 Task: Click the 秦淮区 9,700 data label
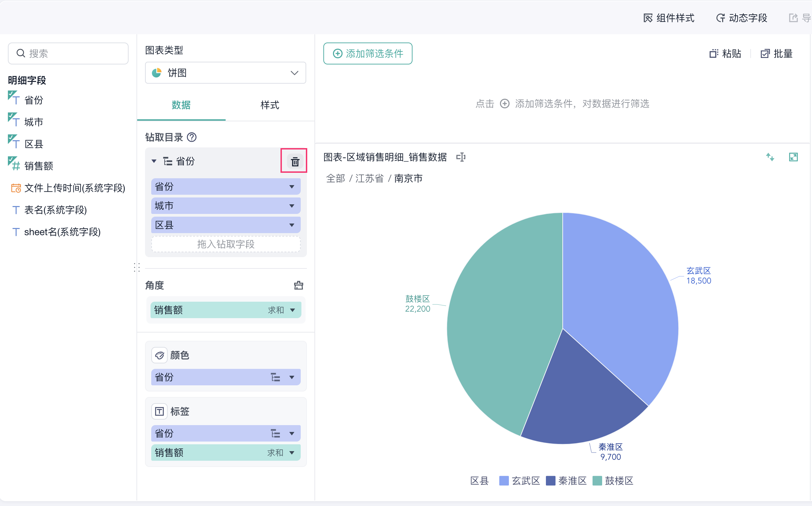tap(610, 452)
